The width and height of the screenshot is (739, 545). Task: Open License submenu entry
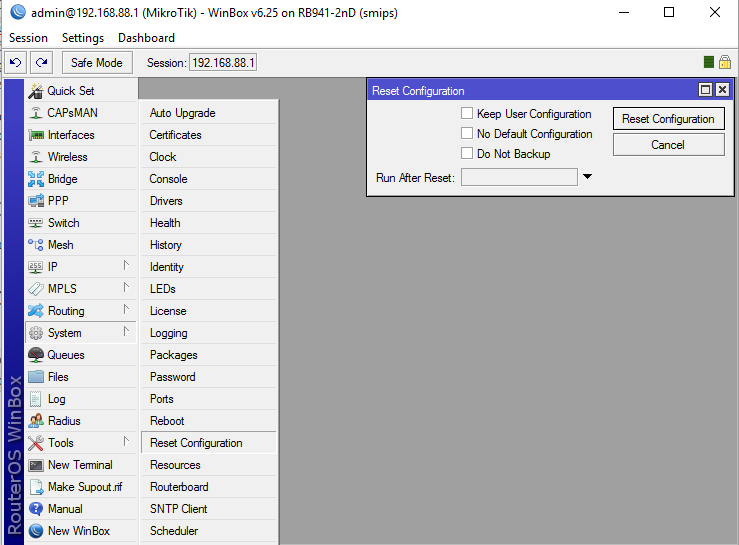[x=209, y=311]
